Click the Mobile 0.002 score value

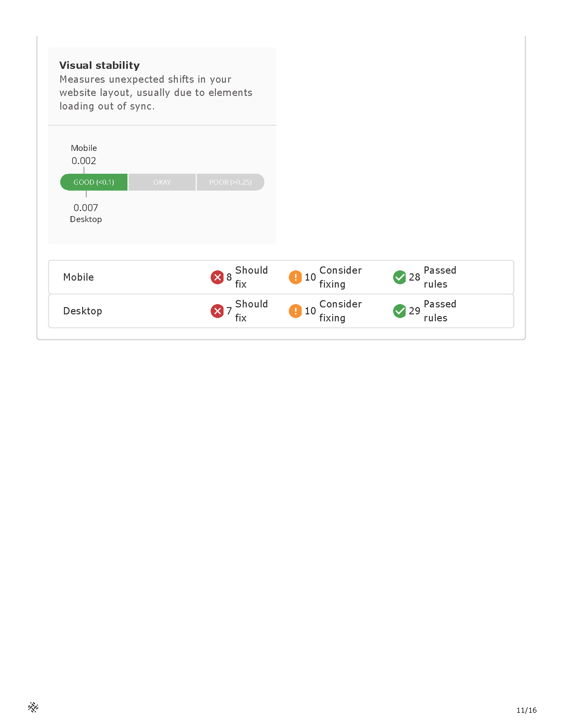84,161
